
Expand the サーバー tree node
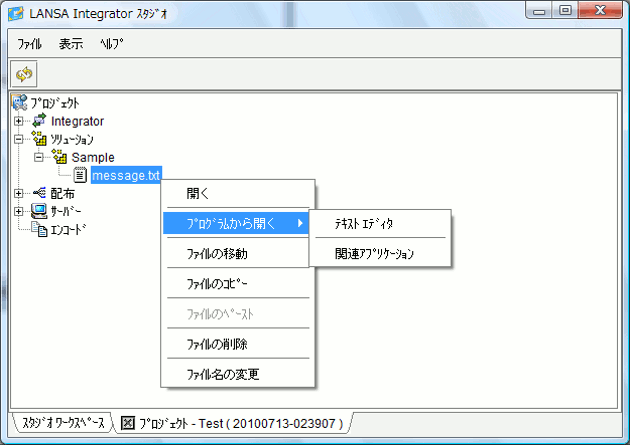[x=18, y=211]
